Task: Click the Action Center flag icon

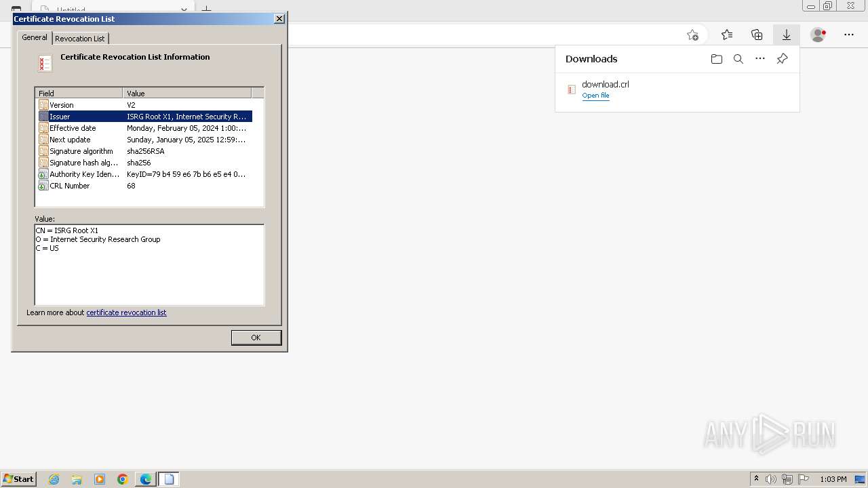Action: click(804, 479)
